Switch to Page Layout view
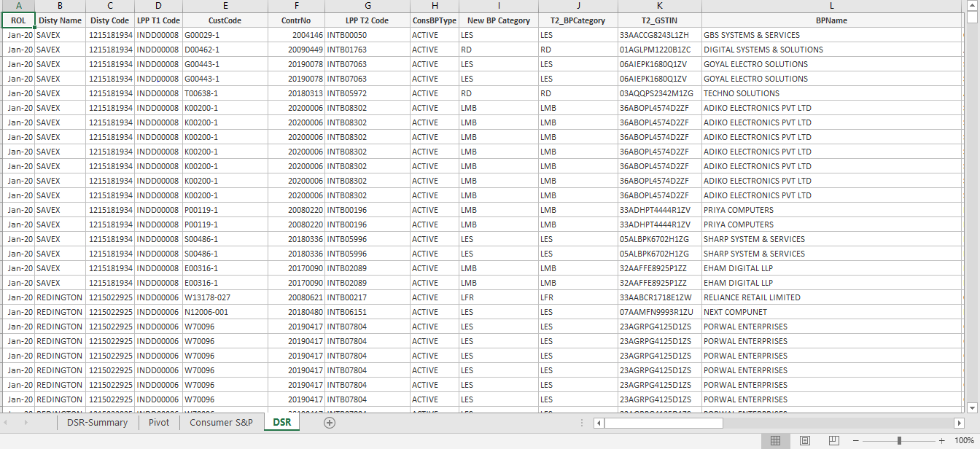 (805, 441)
